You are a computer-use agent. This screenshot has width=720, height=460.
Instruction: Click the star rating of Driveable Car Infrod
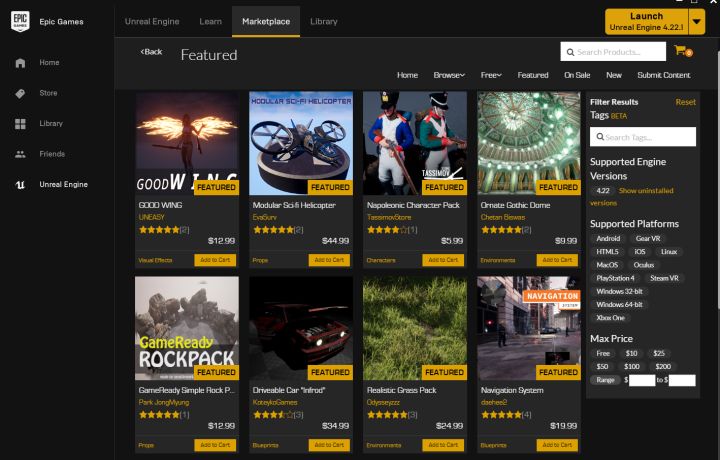tap(273, 415)
